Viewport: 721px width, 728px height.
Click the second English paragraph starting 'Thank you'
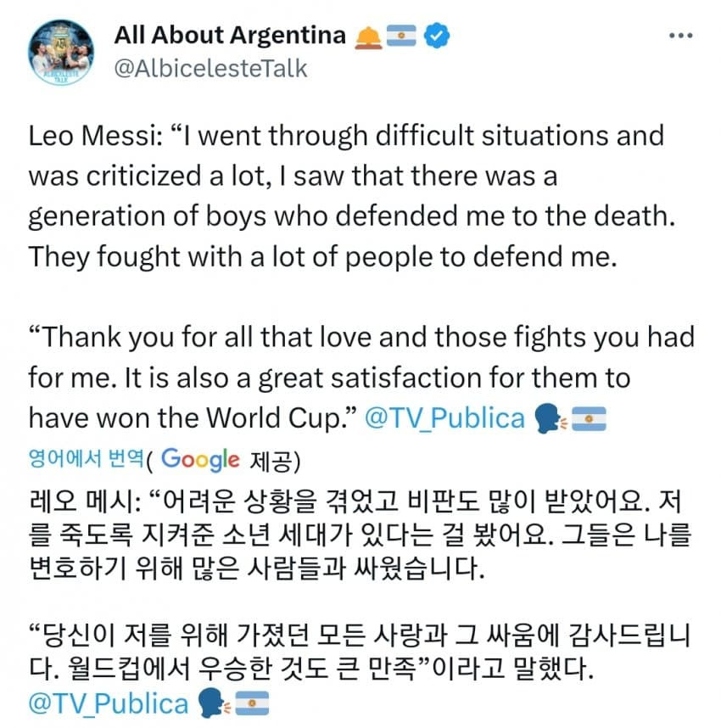361,378
